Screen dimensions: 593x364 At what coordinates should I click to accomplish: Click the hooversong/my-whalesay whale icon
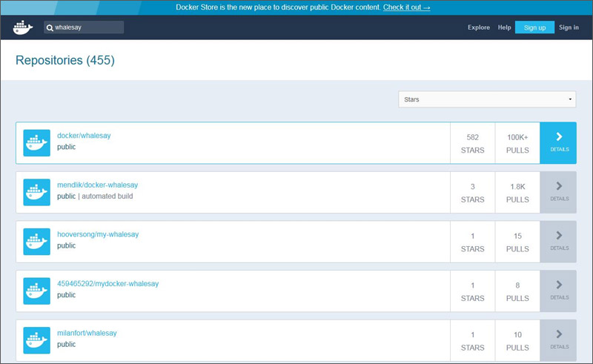(37, 242)
